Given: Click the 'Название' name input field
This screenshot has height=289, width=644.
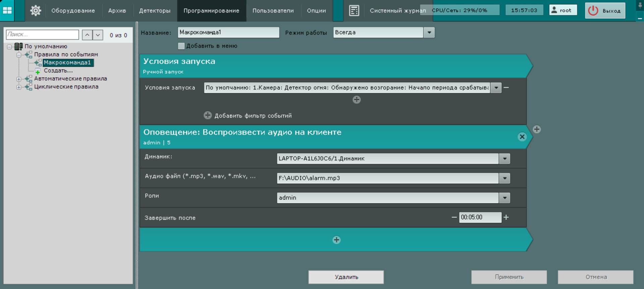Looking at the screenshot, I should click(228, 33).
